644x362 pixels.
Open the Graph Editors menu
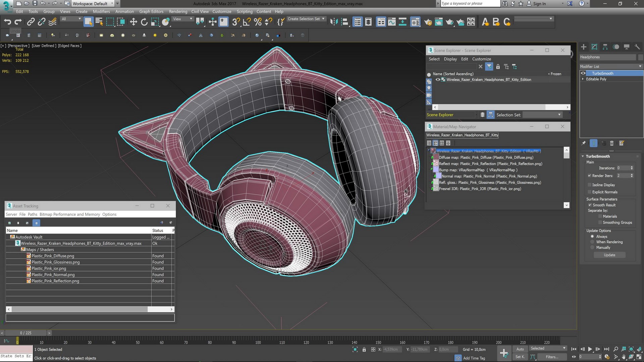[x=151, y=11]
